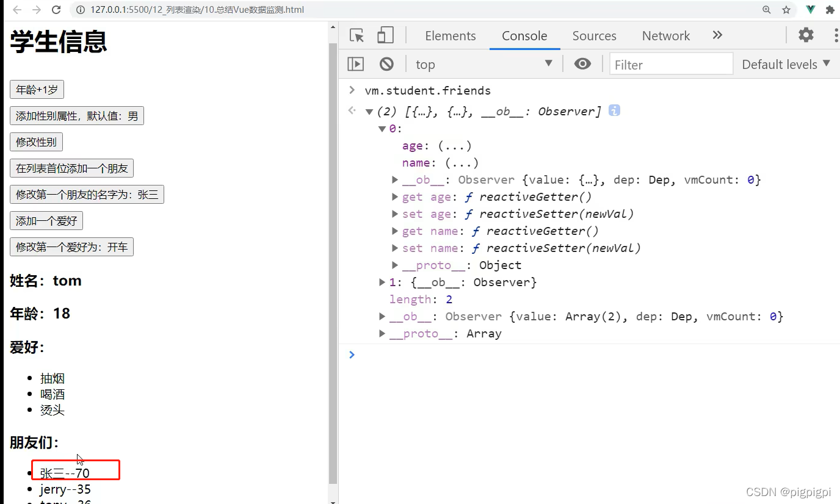Expand the array-level __ob__ Observer entry
This screenshot has height=504, width=840.
tap(382, 317)
